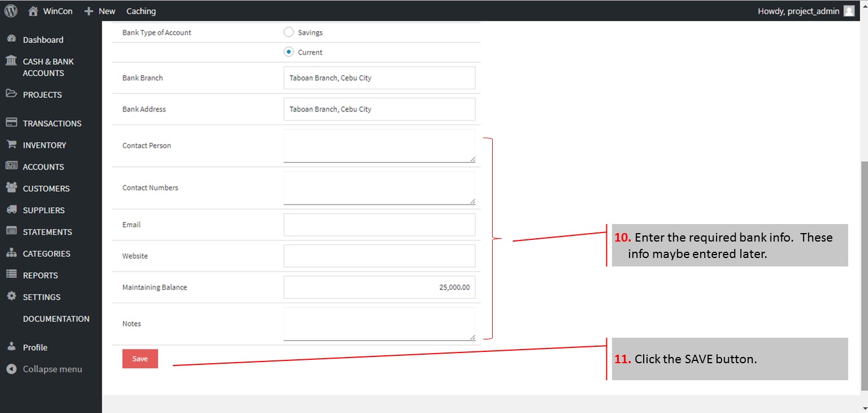The image size is (868, 413).
Task: Open the Dashboard gauge icon
Action: pyautogui.click(x=11, y=40)
